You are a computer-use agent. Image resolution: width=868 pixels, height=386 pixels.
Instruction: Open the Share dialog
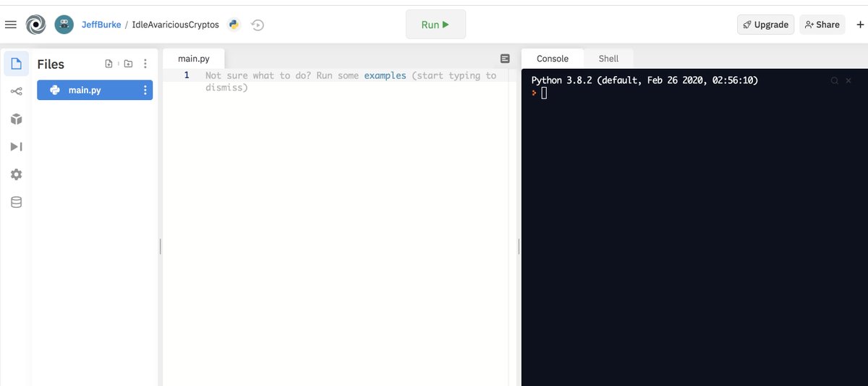(x=822, y=25)
